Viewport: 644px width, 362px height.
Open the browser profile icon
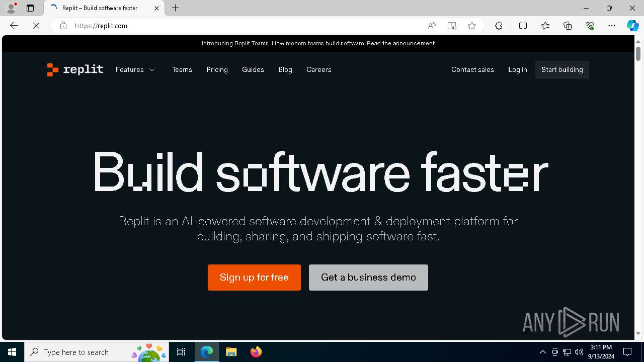click(x=11, y=8)
